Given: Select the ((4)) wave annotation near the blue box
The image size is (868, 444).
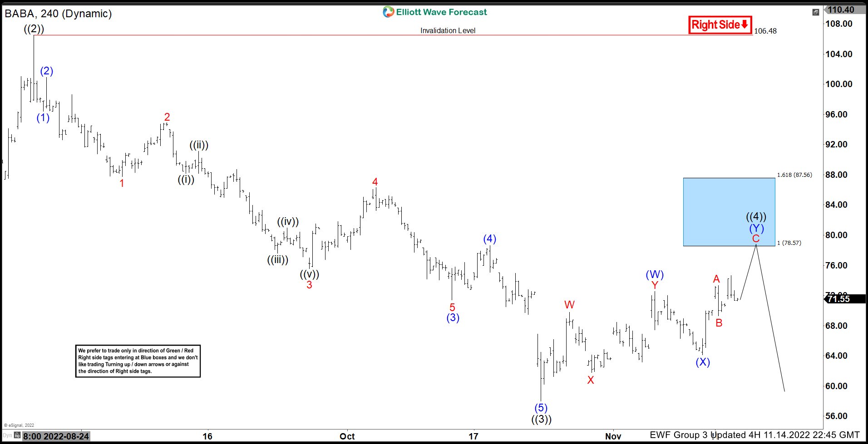Looking at the screenshot, I should (756, 216).
